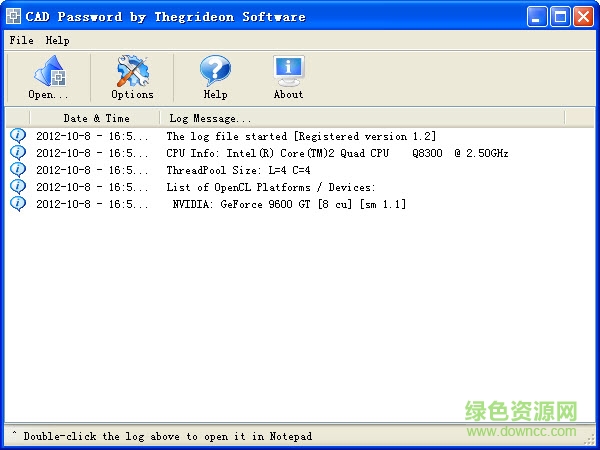The image size is (600, 450).
Task: Select the CPU Info Intel Core log message
Action: click(337, 153)
